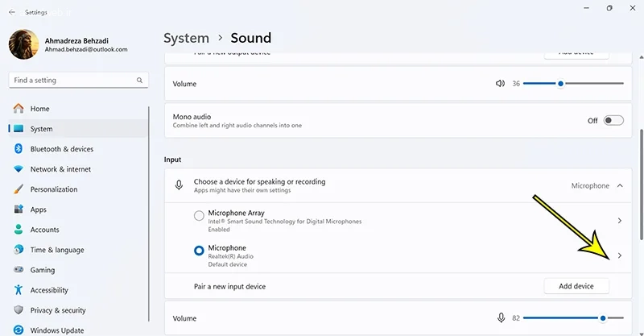This screenshot has width=644, height=336.
Task: Open Windows Update page
Action: (56, 330)
